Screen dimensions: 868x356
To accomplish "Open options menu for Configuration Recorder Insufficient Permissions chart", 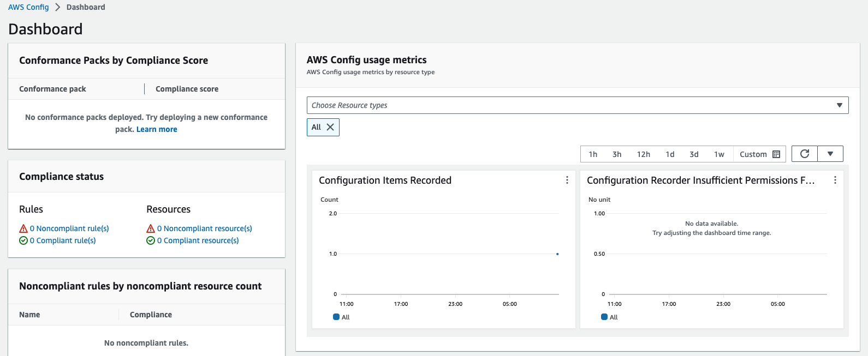I will pyautogui.click(x=835, y=180).
